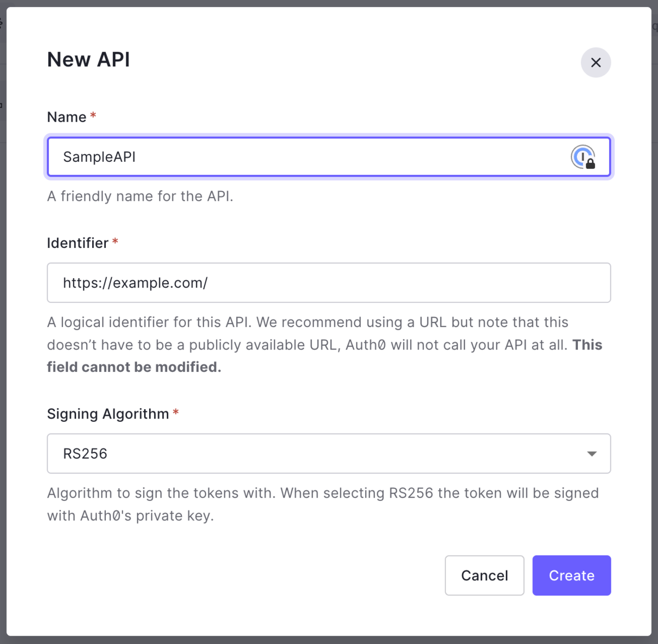This screenshot has height=644, width=658.
Task: Click the close icon at top right corner
Action: click(596, 63)
